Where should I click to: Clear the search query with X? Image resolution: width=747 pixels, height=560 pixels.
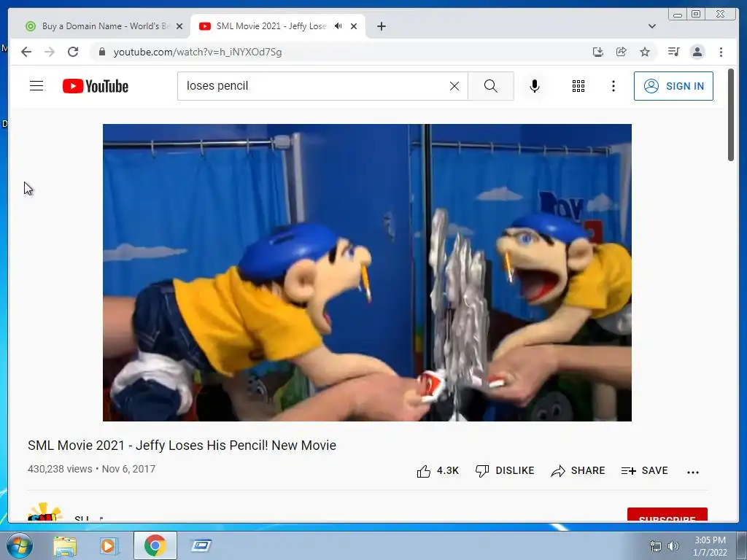click(x=454, y=86)
